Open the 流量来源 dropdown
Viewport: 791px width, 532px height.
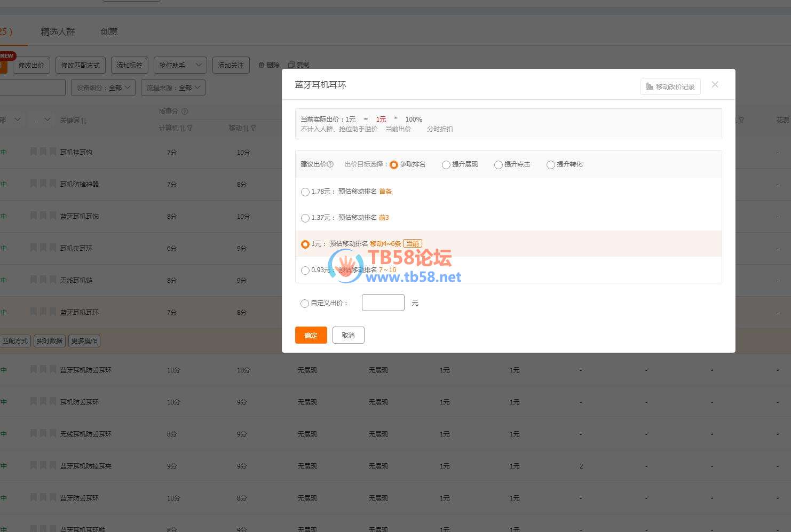click(x=173, y=88)
